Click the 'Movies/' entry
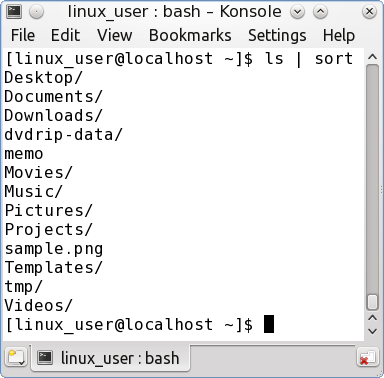The width and height of the screenshot is (384, 378). coord(38,173)
